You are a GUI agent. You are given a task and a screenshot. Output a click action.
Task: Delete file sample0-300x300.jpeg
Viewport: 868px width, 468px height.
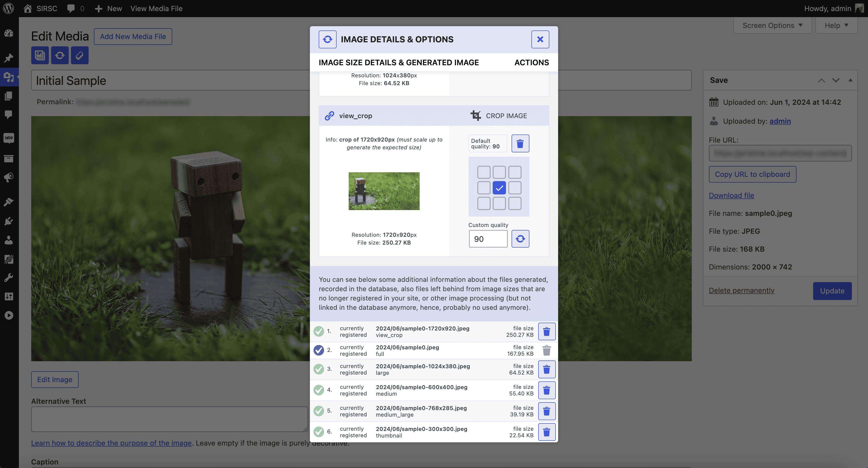547,432
